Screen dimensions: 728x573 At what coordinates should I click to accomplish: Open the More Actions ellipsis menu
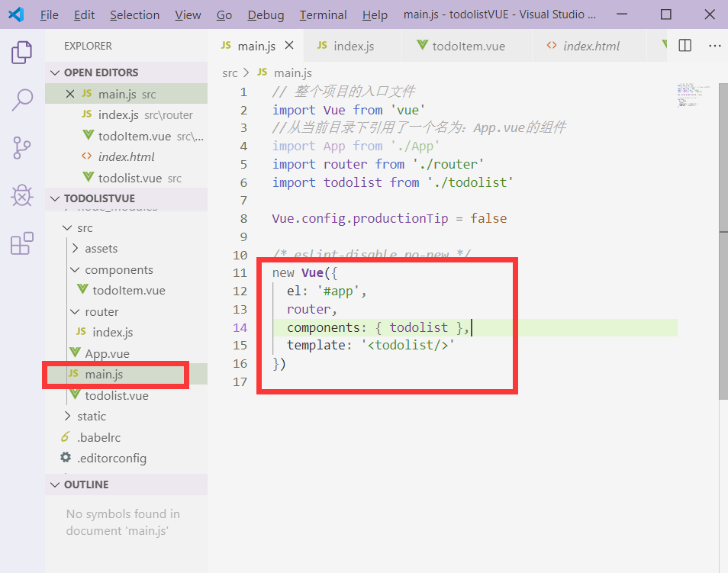pyautogui.click(x=714, y=45)
